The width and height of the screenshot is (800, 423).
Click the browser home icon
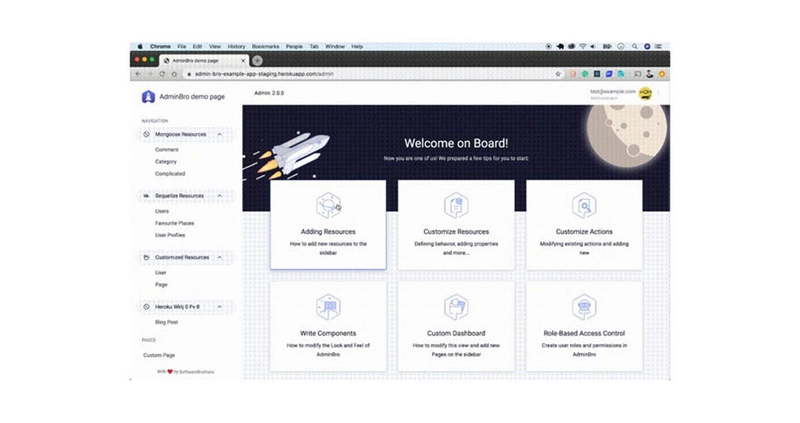174,74
